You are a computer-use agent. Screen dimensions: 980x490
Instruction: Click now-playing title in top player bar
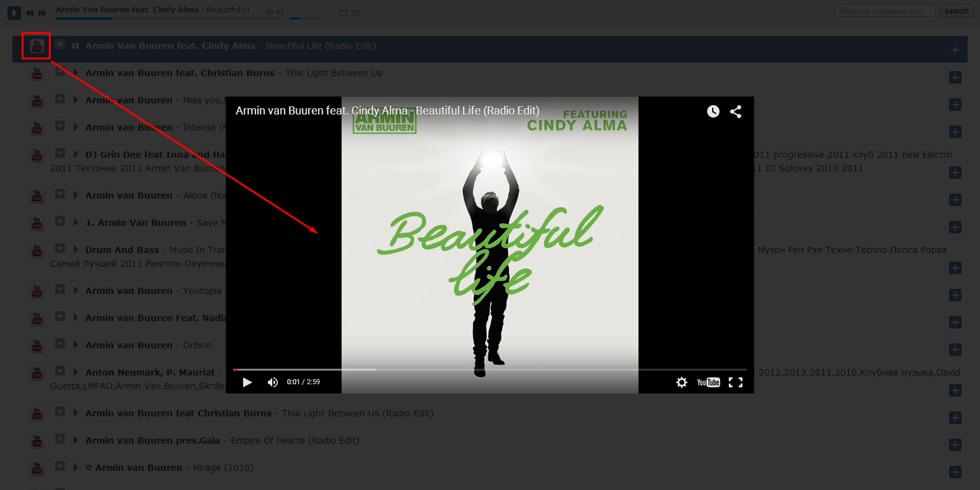tap(153, 10)
